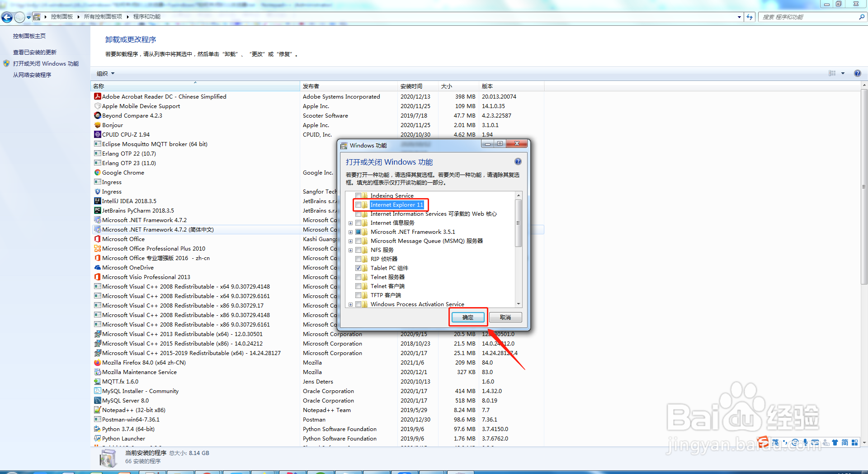Screen dimensions: 868x474
Task: Click the features list scrollbar down arrow
Action: coord(519,304)
